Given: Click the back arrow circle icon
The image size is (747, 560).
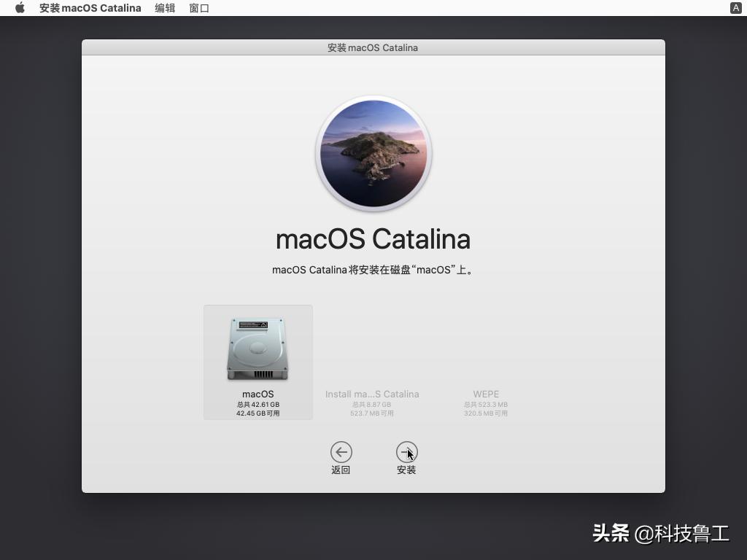Looking at the screenshot, I should click(x=341, y=451).
